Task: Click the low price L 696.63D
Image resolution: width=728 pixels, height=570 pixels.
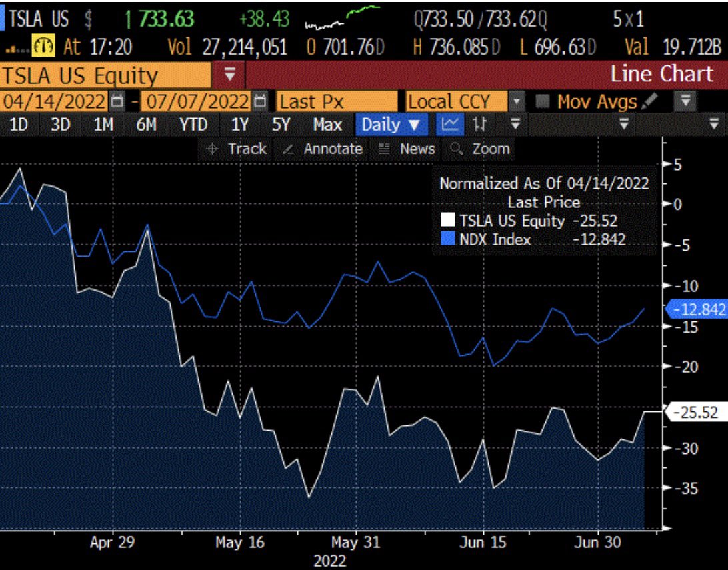Action: point(557,47)
